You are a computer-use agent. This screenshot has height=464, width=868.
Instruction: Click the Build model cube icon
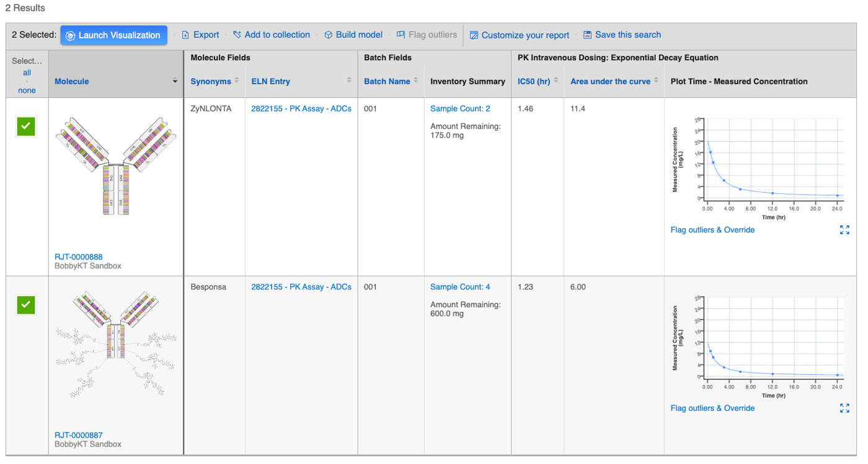pyautogui.click(x=329, y=35)
